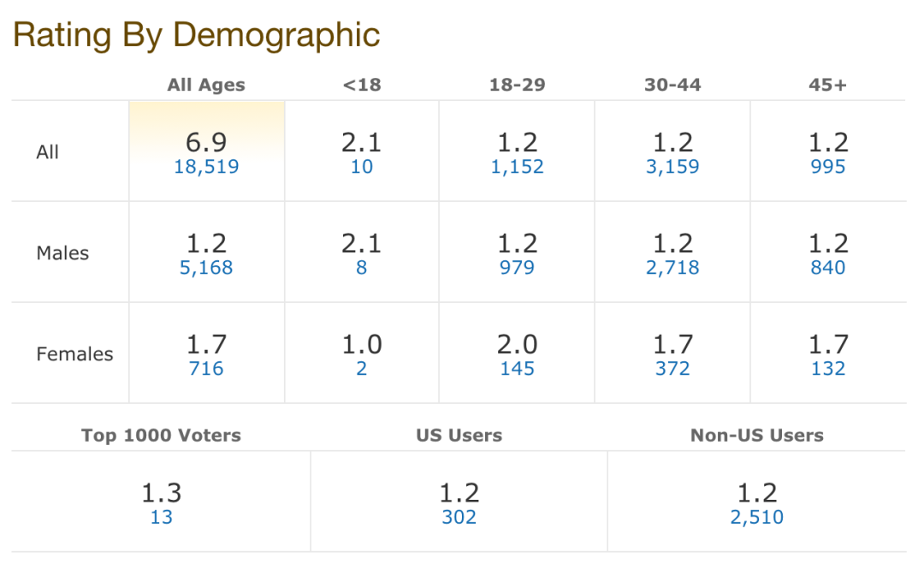The width and height of the screenshot is (924, 564).
Task: Open the 979 votes link for Males 18-29
Action: tap(517, 268)
